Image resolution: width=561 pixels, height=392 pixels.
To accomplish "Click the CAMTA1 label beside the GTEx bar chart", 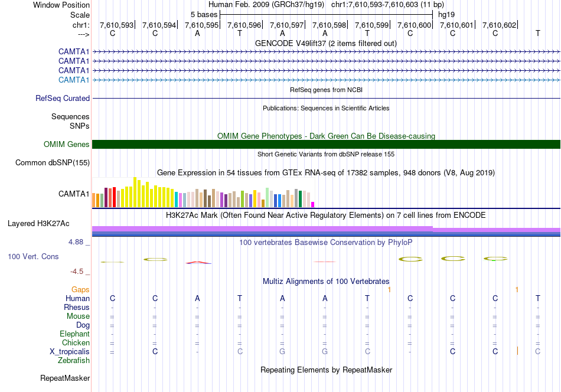I will pos(74,194).
